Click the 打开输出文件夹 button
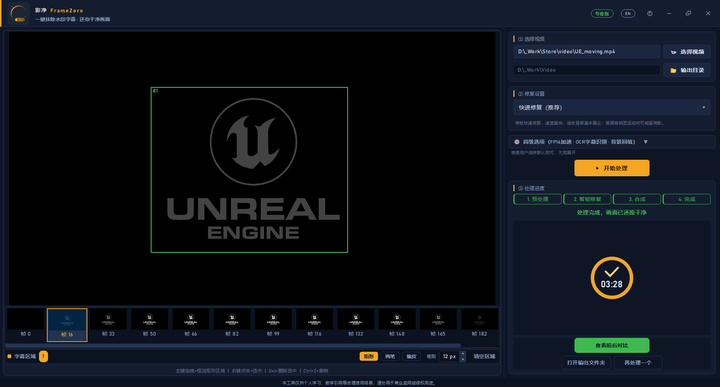 point(586,363)
